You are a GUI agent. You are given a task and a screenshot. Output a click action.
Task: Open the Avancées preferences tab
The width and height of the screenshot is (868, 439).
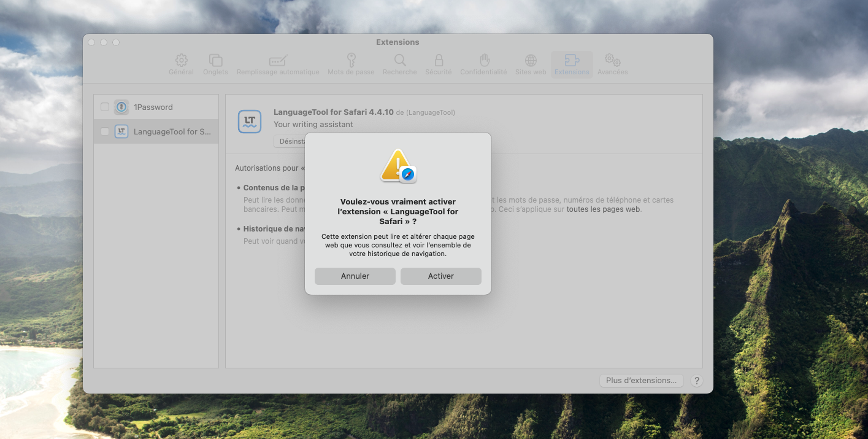(x=612, y=64)
